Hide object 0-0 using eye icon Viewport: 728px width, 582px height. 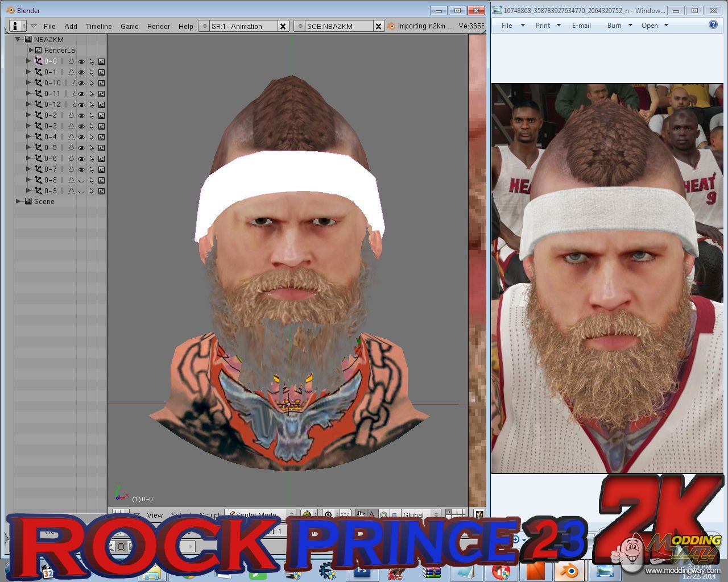(x=81, y=61)
